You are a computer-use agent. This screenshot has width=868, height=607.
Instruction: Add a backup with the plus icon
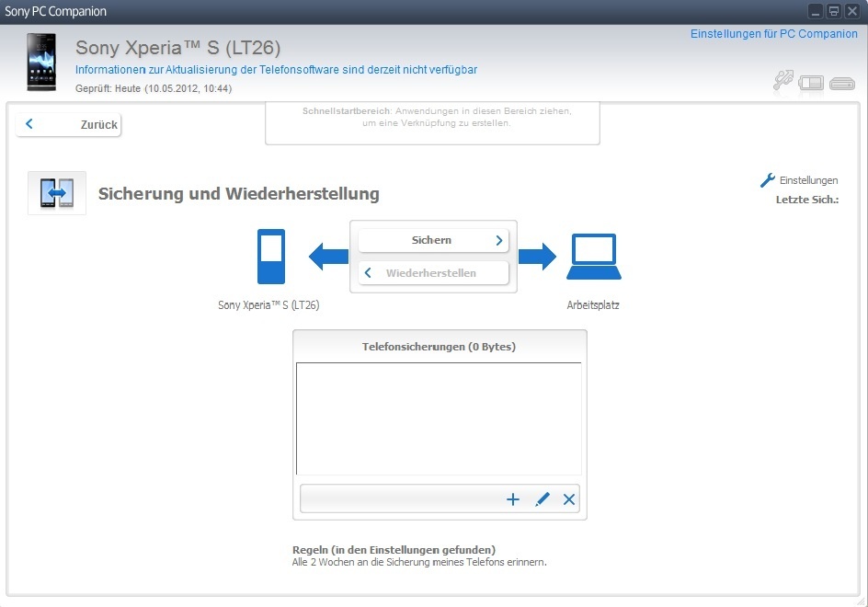(x=513, y=499)
